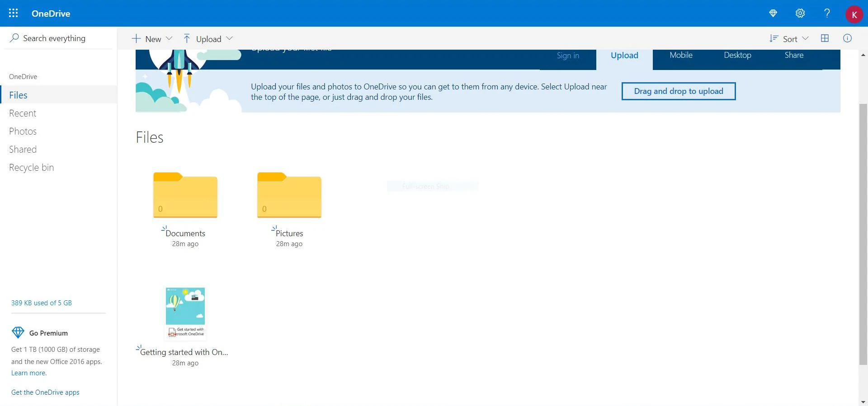Select the Upload tab in banner
Viewport: 868px width, 406px height.
624,56
